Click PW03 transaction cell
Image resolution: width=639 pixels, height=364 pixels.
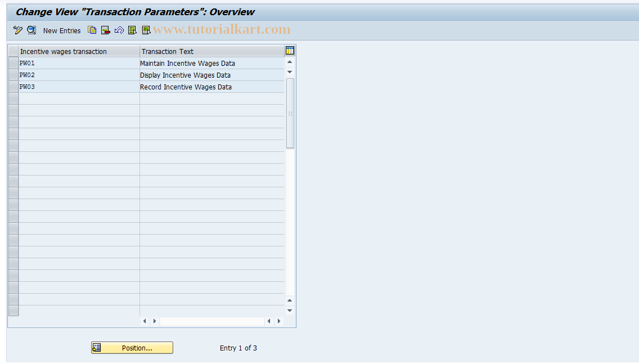click(x=79, y=87)
